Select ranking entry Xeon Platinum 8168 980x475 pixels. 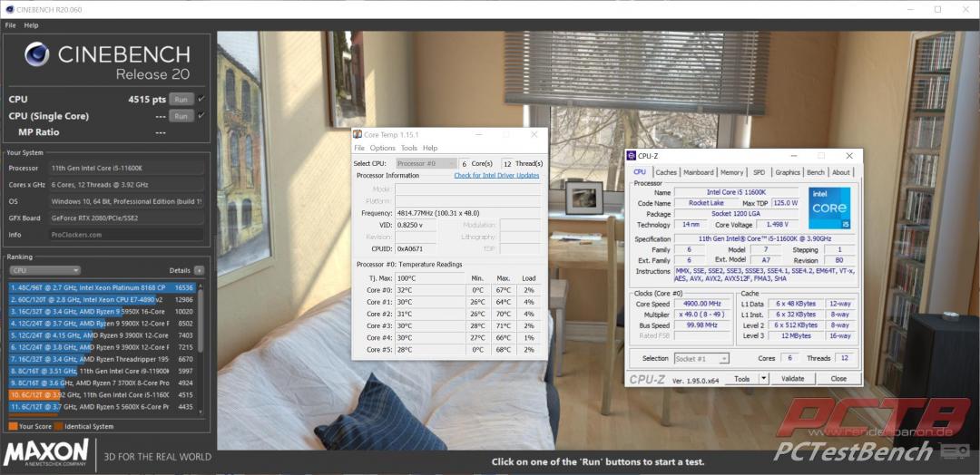103,287
